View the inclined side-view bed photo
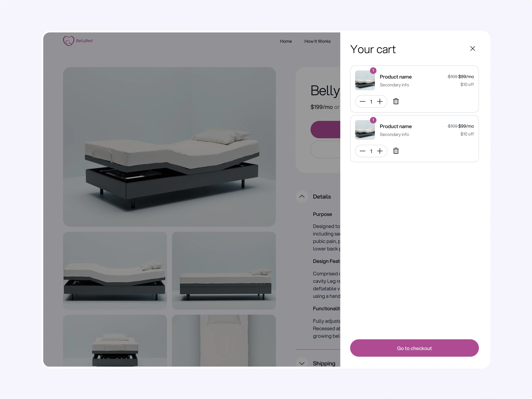532x399 pixels. tap(115, 271)
